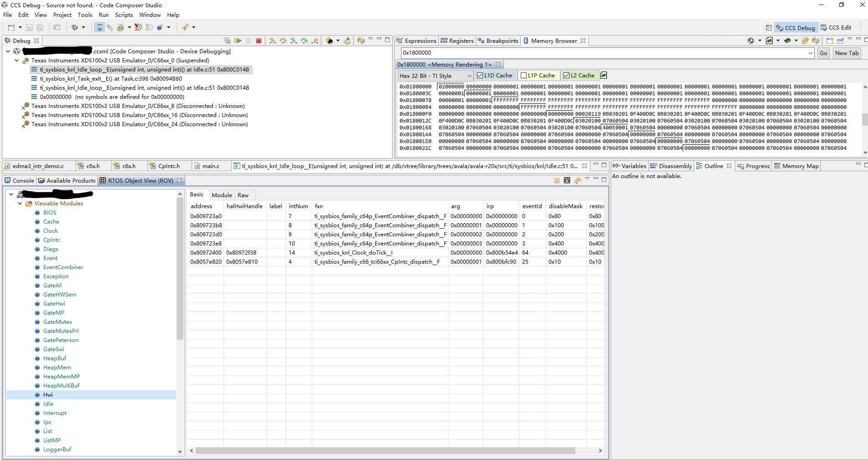Click the New Breakpoint blue dot icon

pyautogui.click(x=160, y=27)
